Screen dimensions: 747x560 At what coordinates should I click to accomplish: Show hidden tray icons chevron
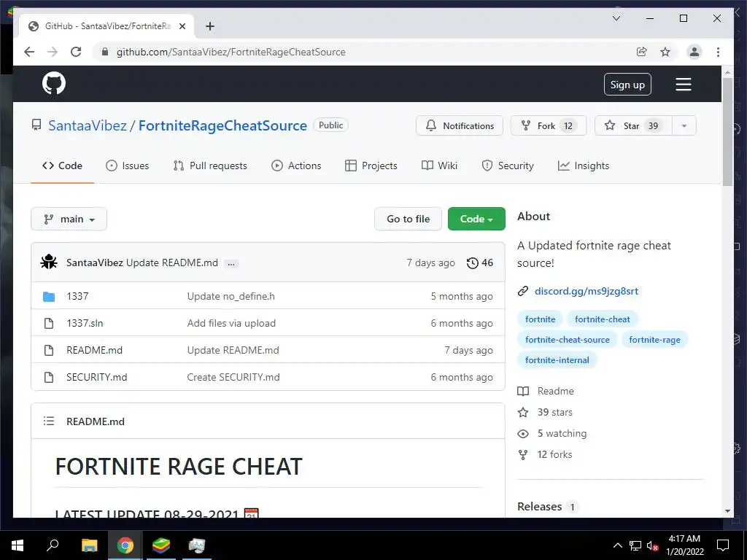click(x=617, y=545)
